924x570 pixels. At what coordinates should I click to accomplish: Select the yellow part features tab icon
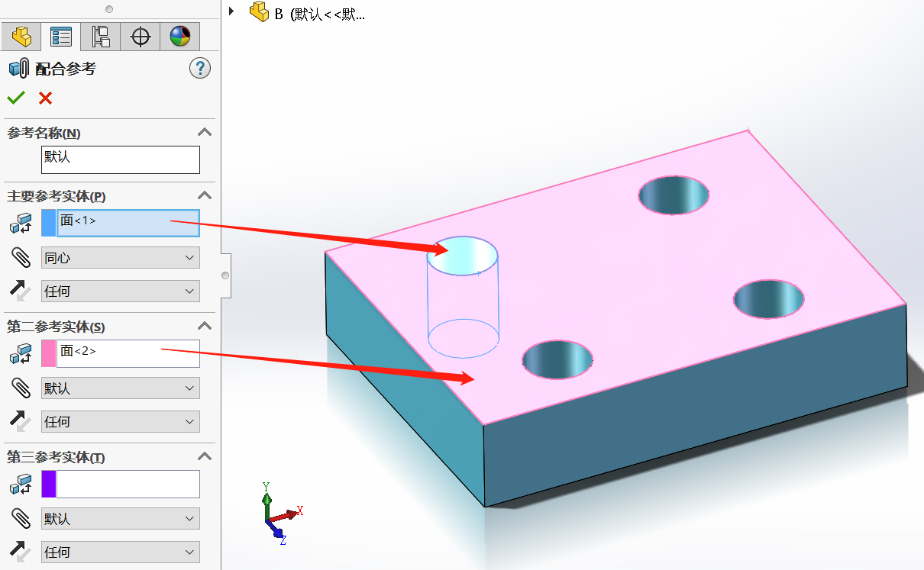click(21, 36)
